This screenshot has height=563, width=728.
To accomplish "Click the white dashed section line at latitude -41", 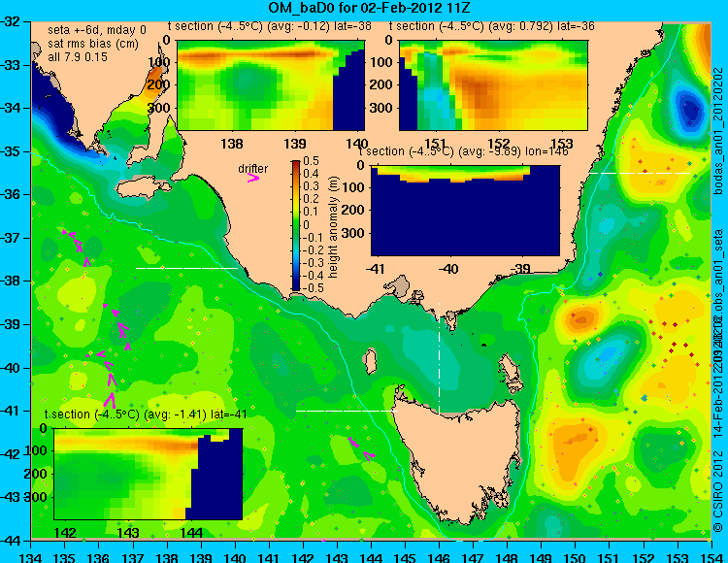I will click(347, 411).
